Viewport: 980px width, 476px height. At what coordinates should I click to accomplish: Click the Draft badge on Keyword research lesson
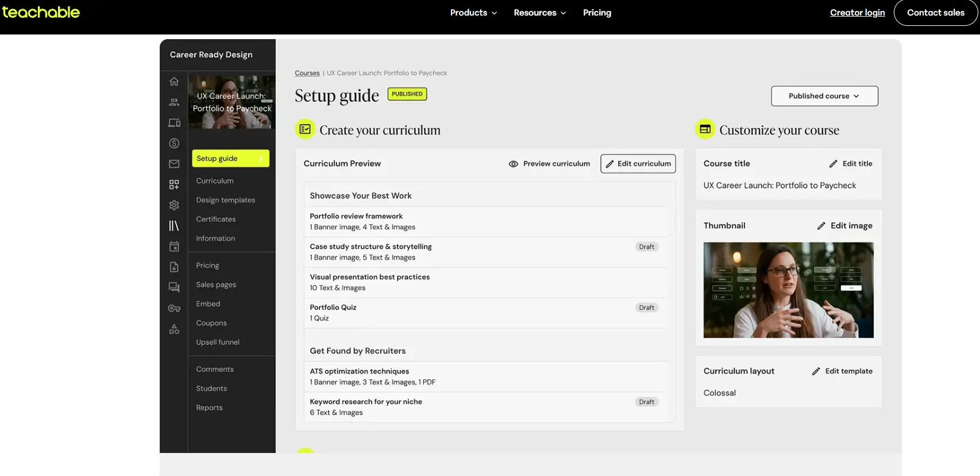pyautogui.click(x=647, y=402)
